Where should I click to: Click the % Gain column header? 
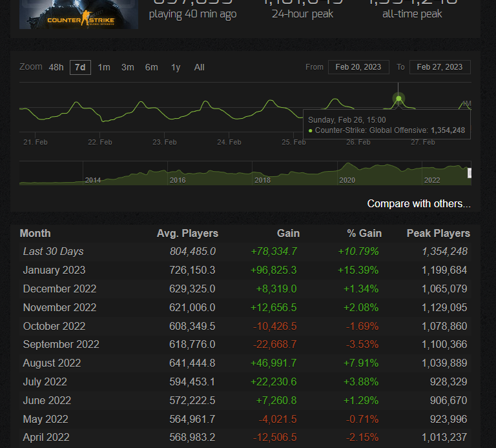pyautogui.click(x=361, y=233)
